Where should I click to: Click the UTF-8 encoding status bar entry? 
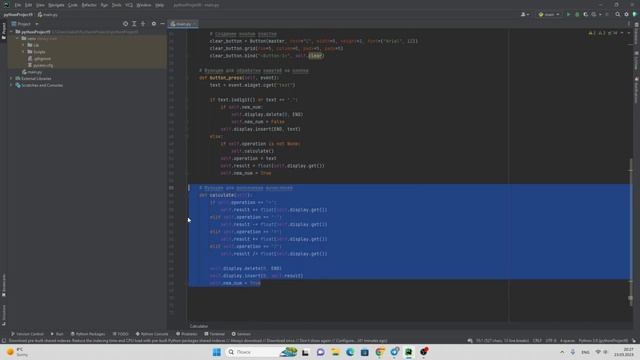551,340
